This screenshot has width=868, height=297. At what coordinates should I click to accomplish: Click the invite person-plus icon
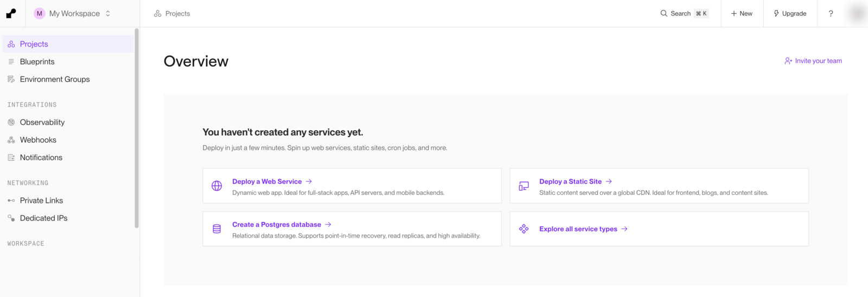[788, 61]
